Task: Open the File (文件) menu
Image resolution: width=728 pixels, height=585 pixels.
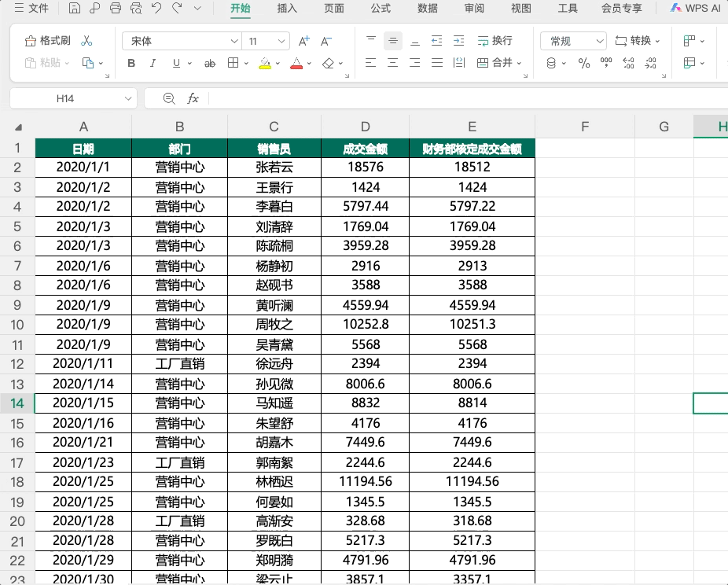Action: (x=31, y=8)
